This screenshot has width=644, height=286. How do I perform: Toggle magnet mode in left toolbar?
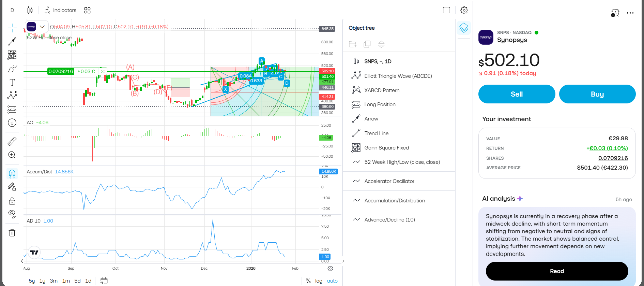pos(12,174)
